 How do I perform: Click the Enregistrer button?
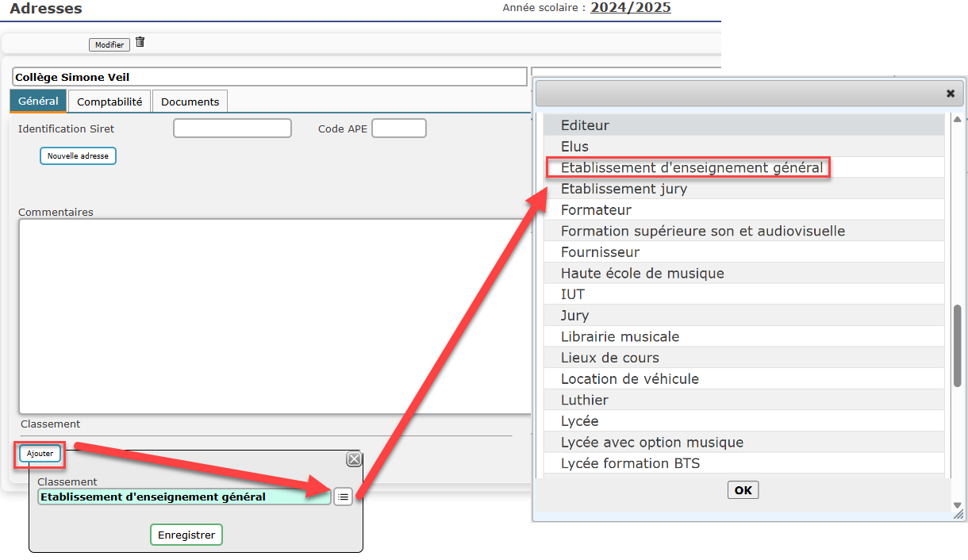point(186,535)
